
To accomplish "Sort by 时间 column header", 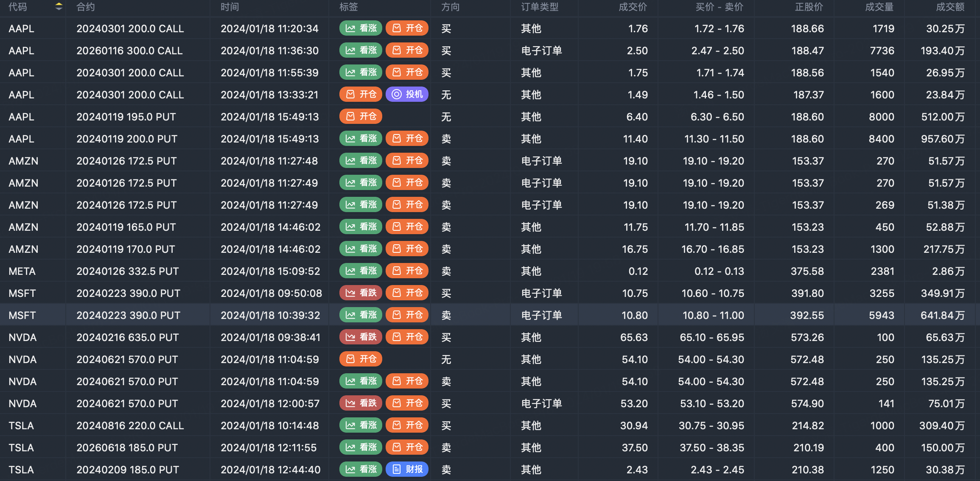I will click(x=230, y=7).
